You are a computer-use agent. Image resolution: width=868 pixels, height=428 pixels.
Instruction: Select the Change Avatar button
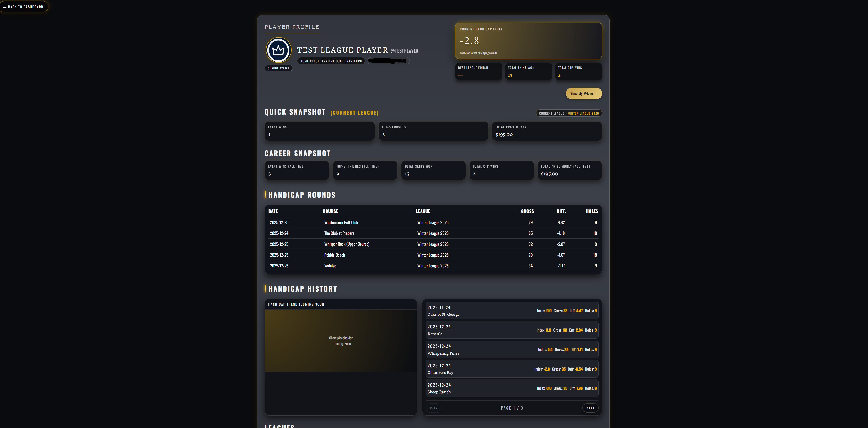[x=278, y=68]
